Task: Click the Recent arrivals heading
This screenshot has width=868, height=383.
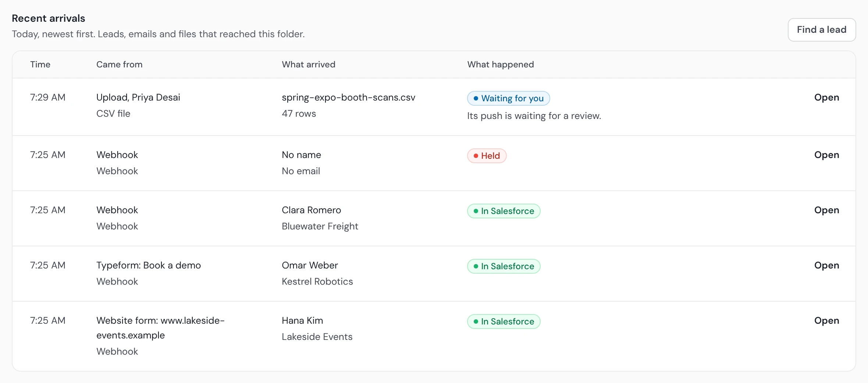Action: tap(49, 18)
